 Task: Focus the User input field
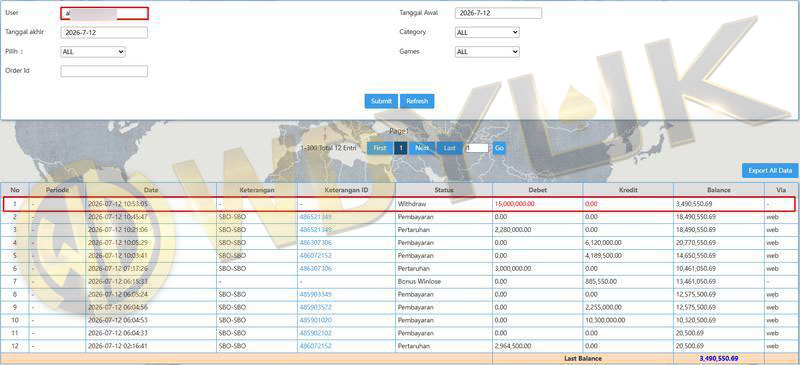coord(104,13)
